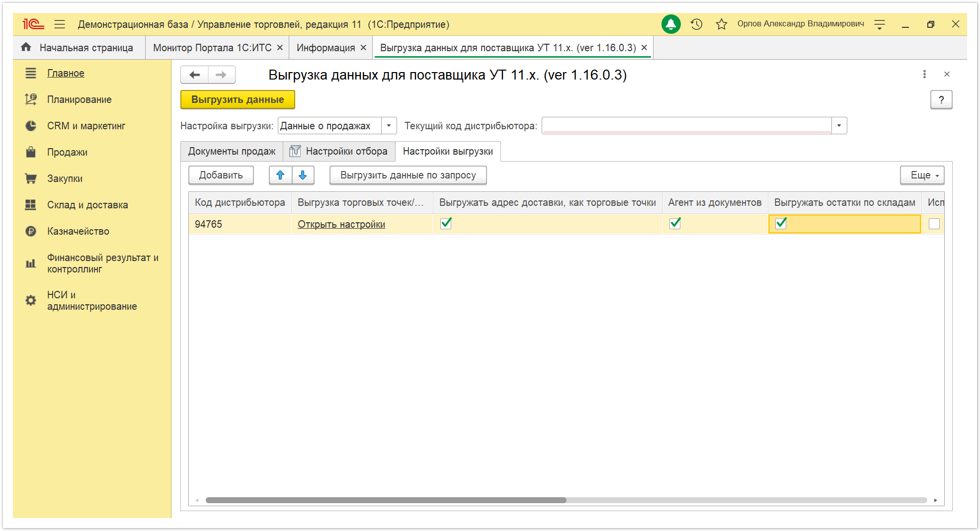Screen dimensions: 980x531
Task: Open Закупки section
Action: click(x=65, y=178)
